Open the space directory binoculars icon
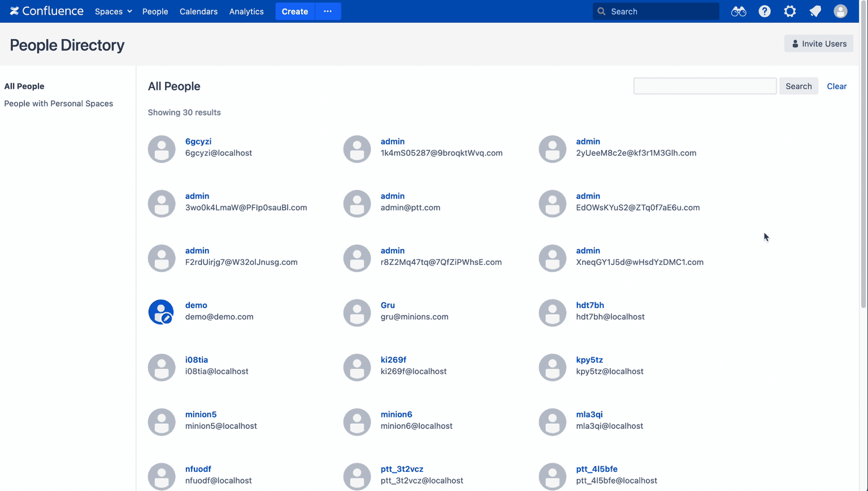The height and width of the screenshot is (491, 868). [739, 11]
